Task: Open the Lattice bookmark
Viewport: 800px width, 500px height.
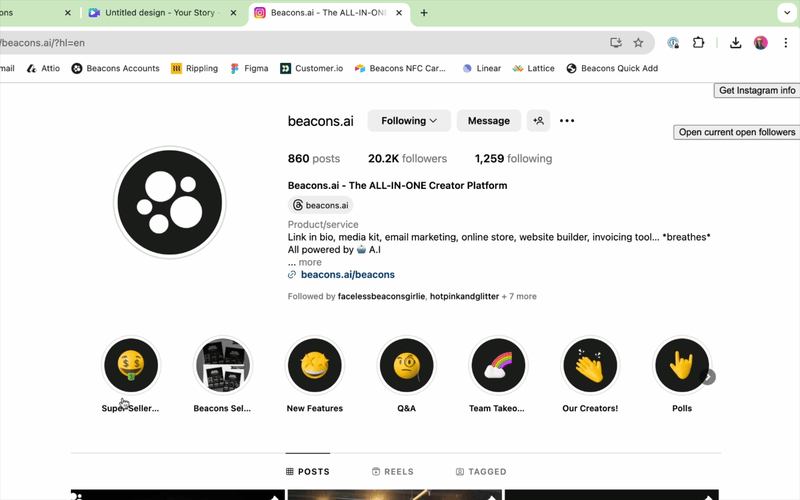Action: pos(534,68)
